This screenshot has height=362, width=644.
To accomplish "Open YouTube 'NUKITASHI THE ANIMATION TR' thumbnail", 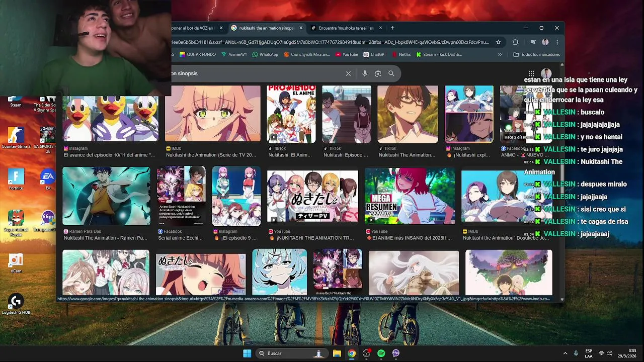I will click(312, 196).
